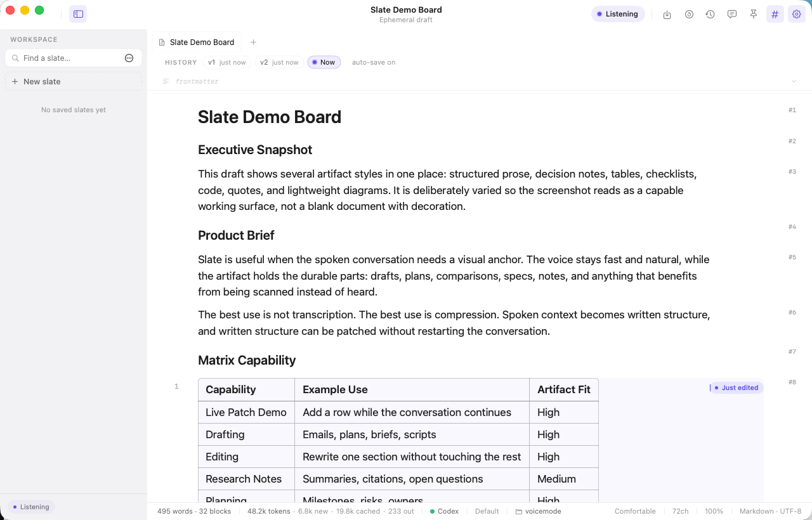Click line number 1 in gutter

click(x=176, y=386)
